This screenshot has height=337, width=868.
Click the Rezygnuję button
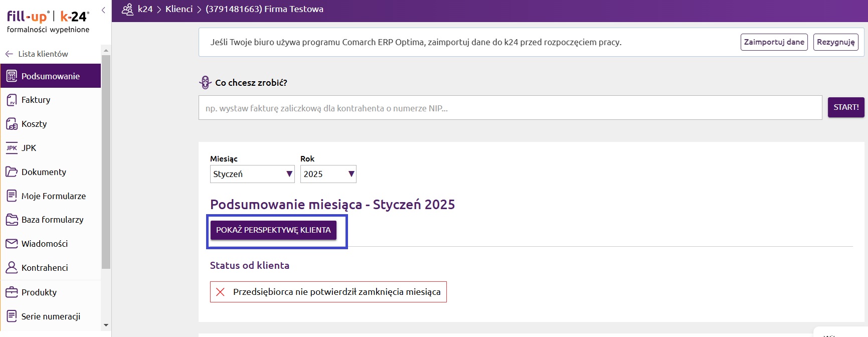[835, 42]
